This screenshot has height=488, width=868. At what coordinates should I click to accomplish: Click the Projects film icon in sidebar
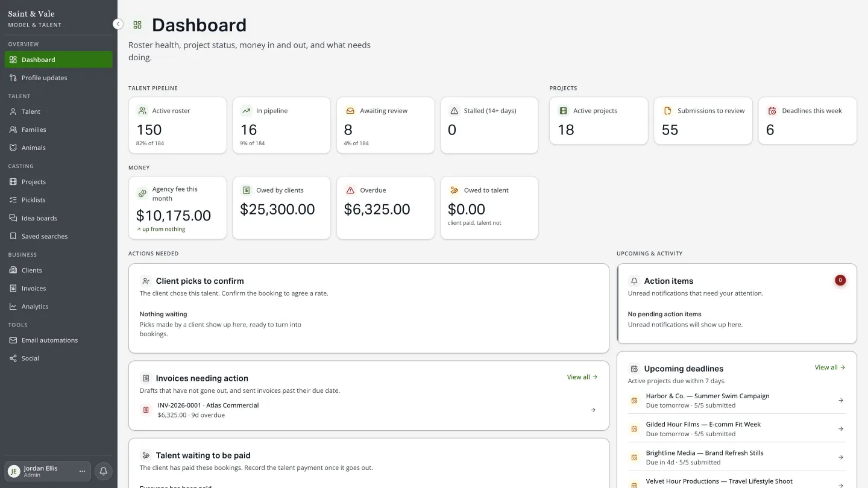click(13, 182)
